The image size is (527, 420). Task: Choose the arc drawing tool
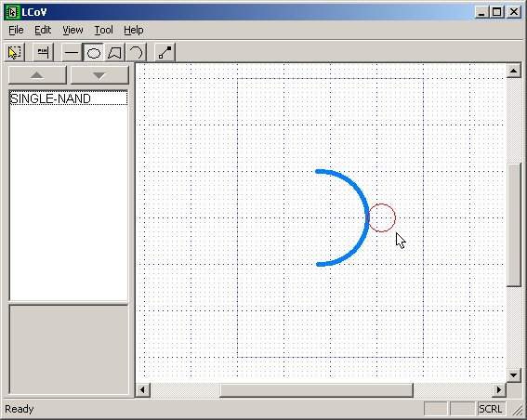136,52
